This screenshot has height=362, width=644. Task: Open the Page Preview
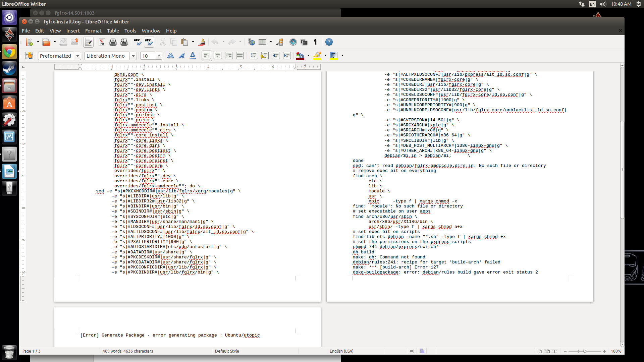pyautogui.click(x=124, y=42)
